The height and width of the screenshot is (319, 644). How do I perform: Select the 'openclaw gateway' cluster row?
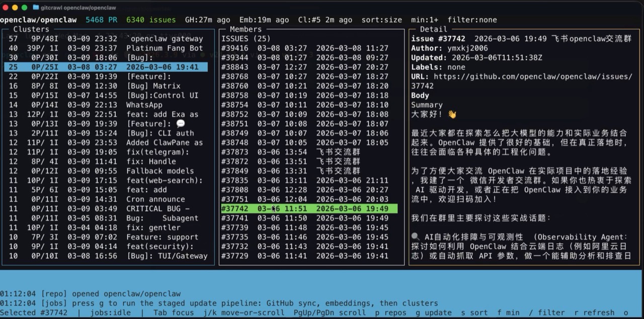pyautogui.click(x=106, y=39)
